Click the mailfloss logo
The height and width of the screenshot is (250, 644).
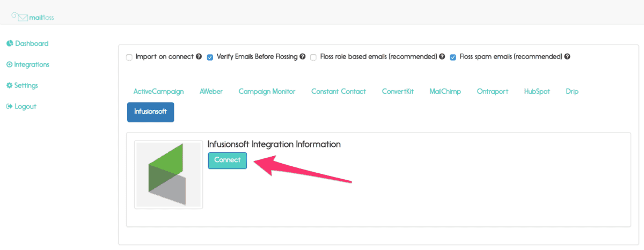point(33,17)
